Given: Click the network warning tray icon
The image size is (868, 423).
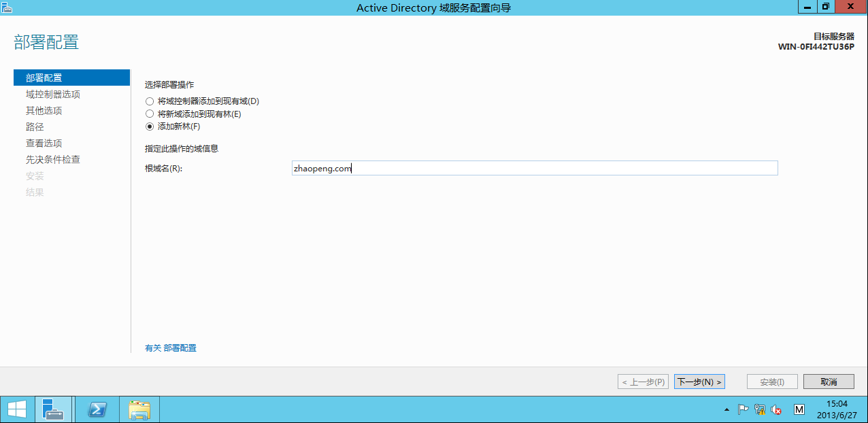Looking at the screenshot, I should pos(760,409).
